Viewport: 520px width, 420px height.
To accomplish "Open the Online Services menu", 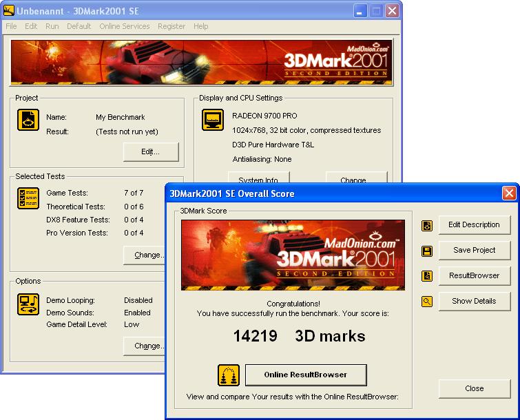I will 125,26.
